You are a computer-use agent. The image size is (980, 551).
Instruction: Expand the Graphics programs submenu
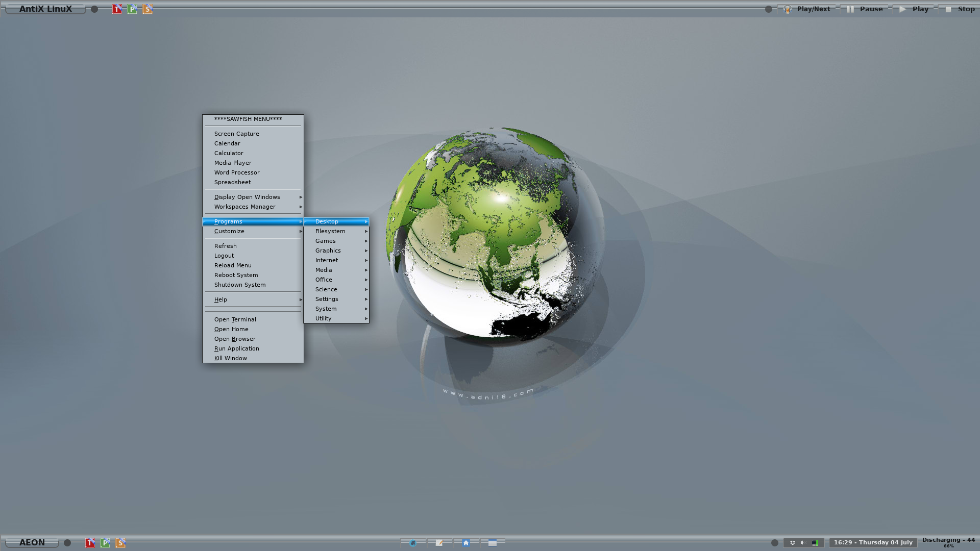tap(336, 251)
